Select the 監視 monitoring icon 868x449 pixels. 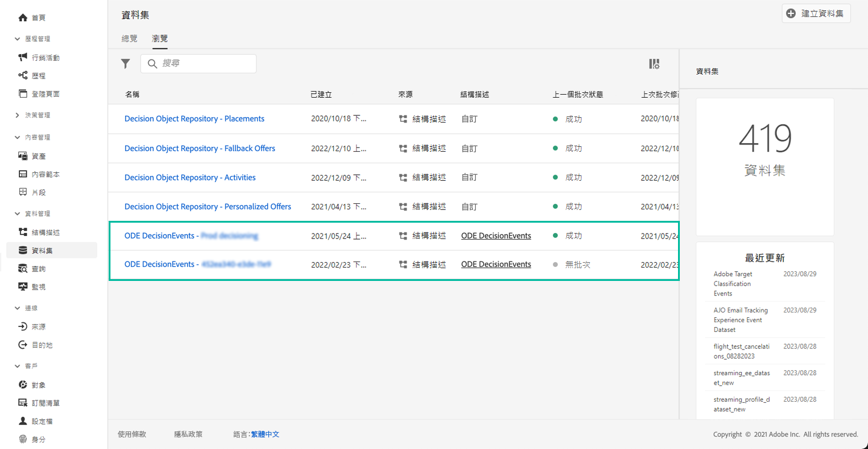click(23, 287)
